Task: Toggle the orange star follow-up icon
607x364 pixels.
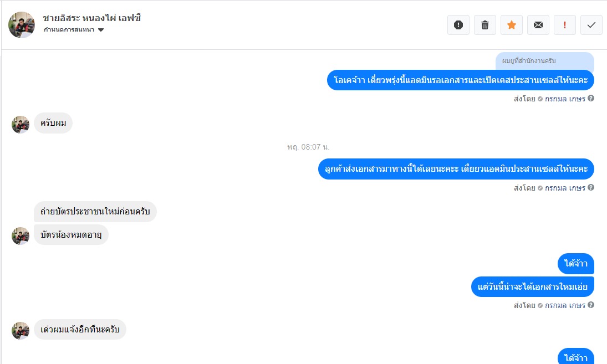Action: (x=512, y=25)
